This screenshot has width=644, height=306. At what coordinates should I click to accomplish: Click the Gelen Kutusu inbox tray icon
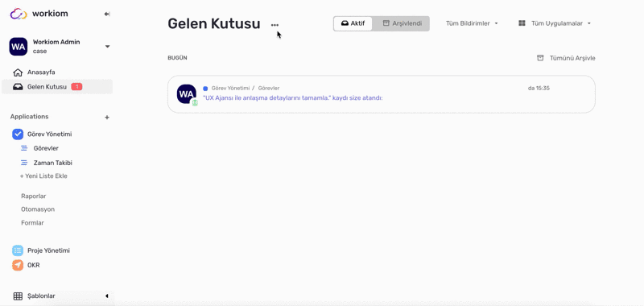[18, 87]
